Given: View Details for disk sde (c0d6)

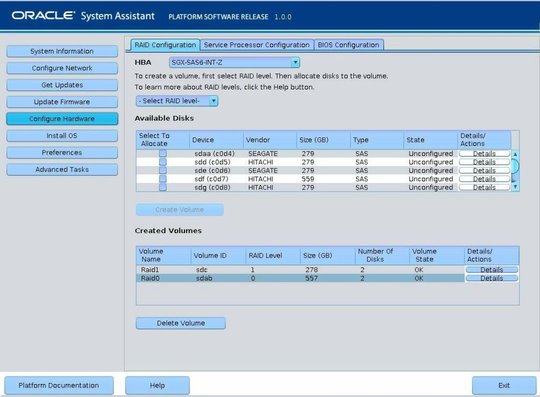Looking at the screenshot, I should (x=484, y=170).
